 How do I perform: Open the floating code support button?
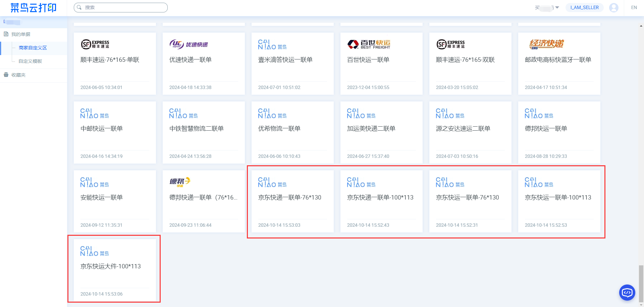[627, 293]
